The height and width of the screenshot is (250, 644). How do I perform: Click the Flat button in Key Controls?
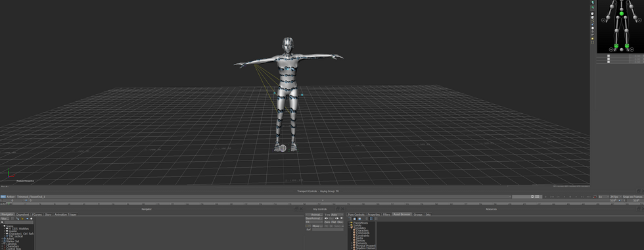(334, 222)
